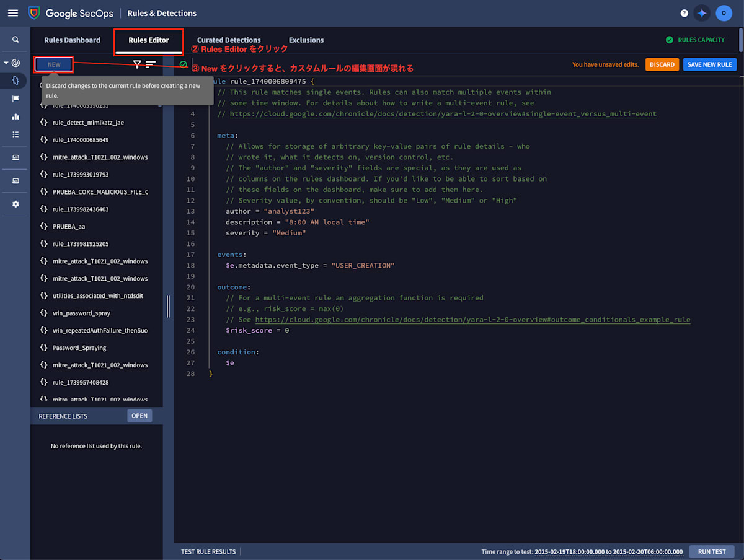Select the Rules Editor tab
Screen dimensions: 744x560
click(149, 40)
